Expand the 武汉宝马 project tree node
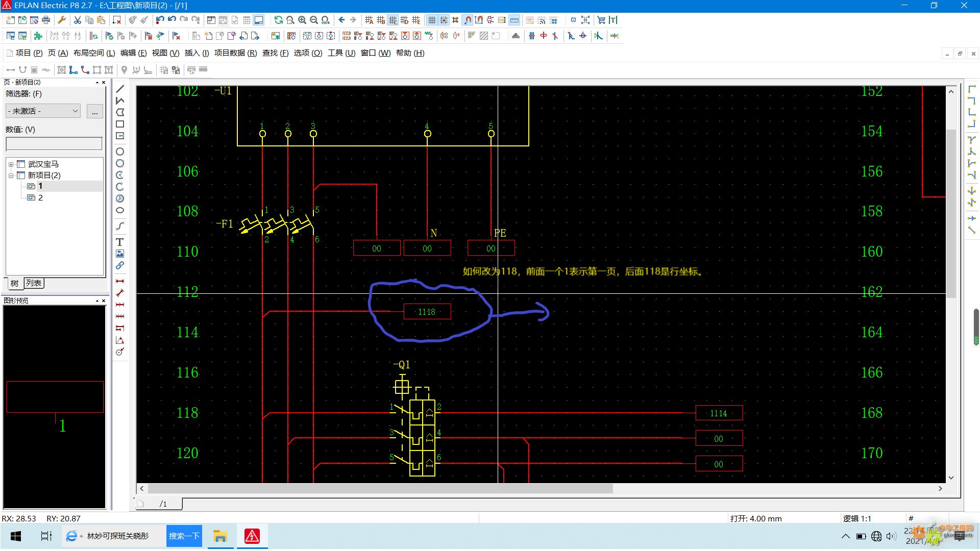Image resolution: width=980 pixels, height=551 pixels. pos(11,164)
